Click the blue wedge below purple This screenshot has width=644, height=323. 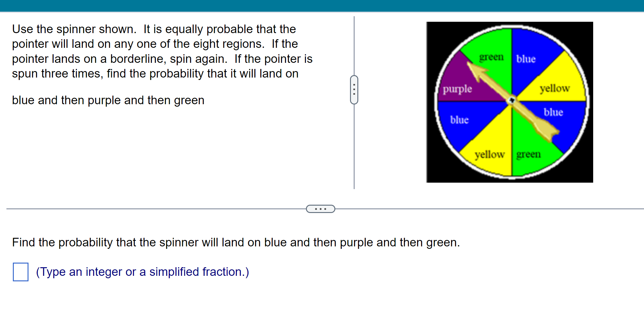click(459, 120)
